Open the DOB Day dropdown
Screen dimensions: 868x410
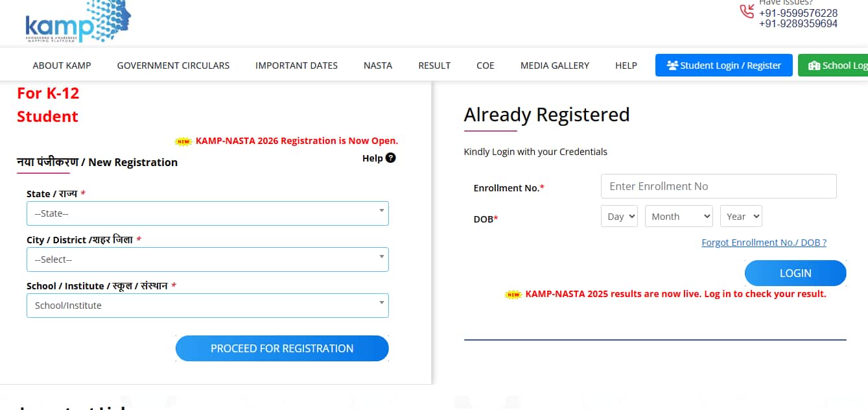coord(619,216)
